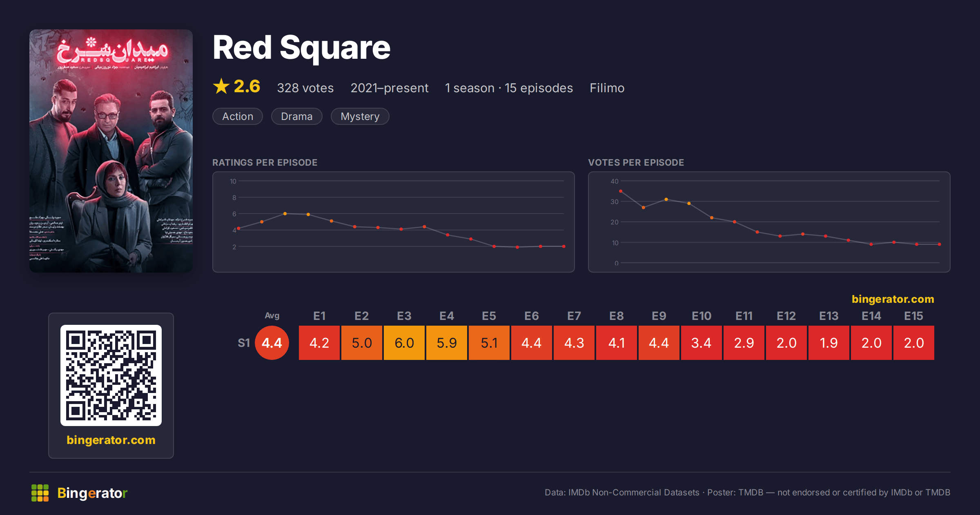Click the E3 rating cell showing 6.0
The width and height of the screenshot is (980, 515).
404,343
